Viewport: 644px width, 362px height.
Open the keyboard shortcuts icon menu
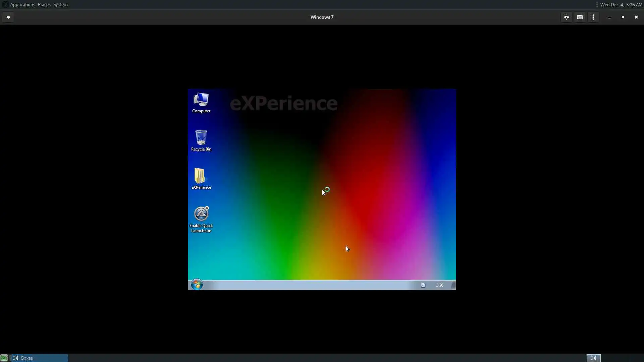[580, 17]
